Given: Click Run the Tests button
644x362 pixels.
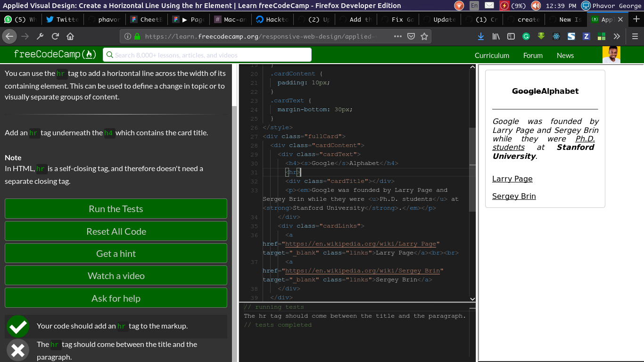Looking at the screenshot, I should click(116, 209).
